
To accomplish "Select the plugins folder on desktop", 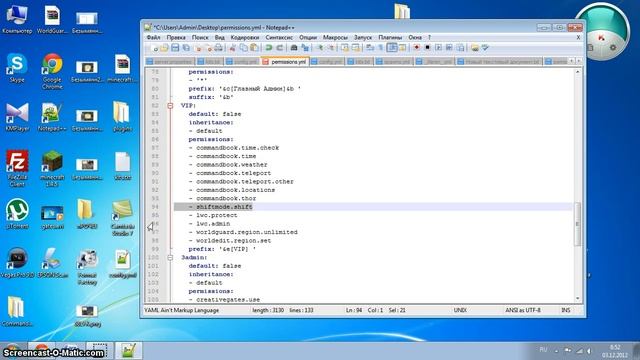I will point(122,116).
